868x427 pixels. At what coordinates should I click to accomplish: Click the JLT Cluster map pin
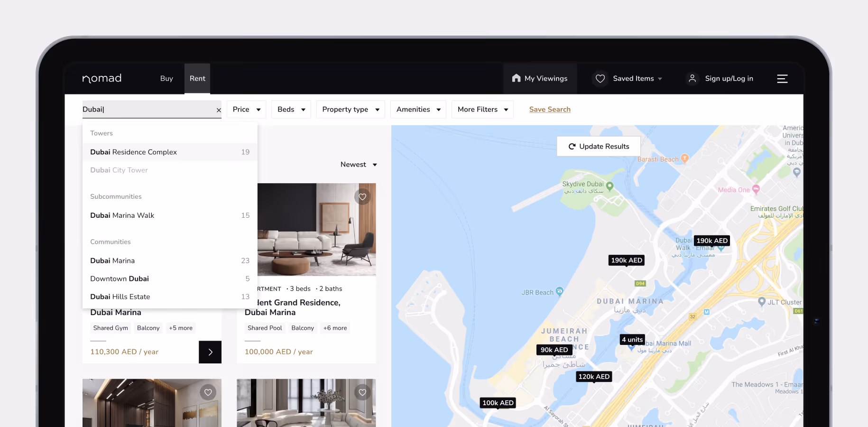(x=762, y=301)
